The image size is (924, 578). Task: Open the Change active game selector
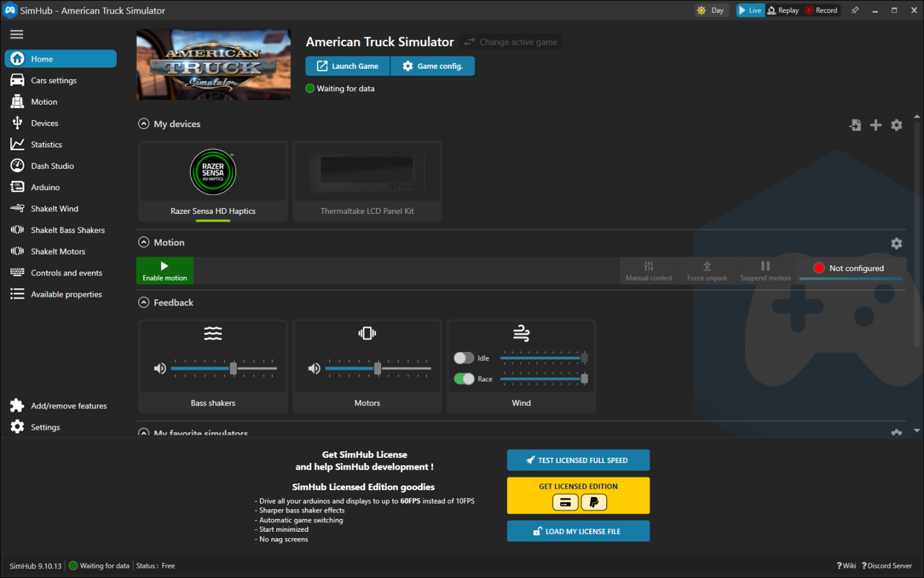point(511,42)
